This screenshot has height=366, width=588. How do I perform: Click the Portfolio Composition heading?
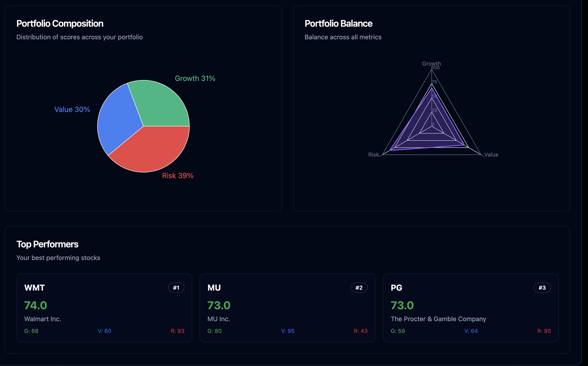(x=60, y=24)
